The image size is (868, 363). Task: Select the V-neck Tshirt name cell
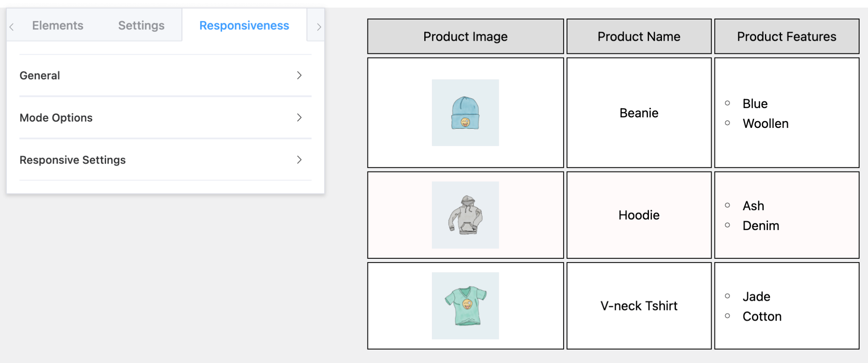639,306
